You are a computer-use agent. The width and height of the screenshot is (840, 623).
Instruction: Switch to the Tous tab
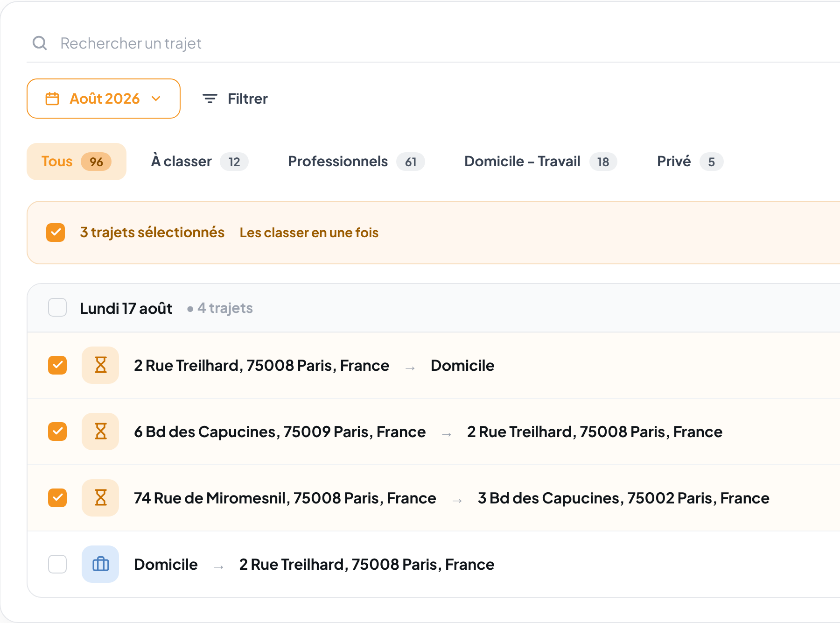77,162
